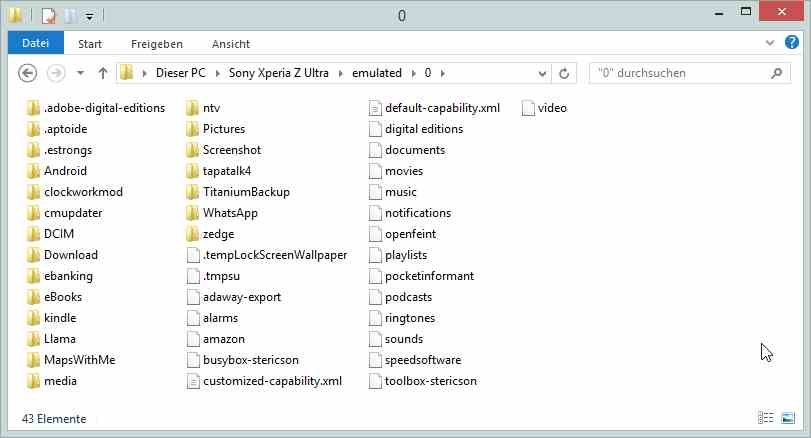This screenshot has height=438, width=811.
Task: Switch to details view in status bar
Action: pos(765,418)
